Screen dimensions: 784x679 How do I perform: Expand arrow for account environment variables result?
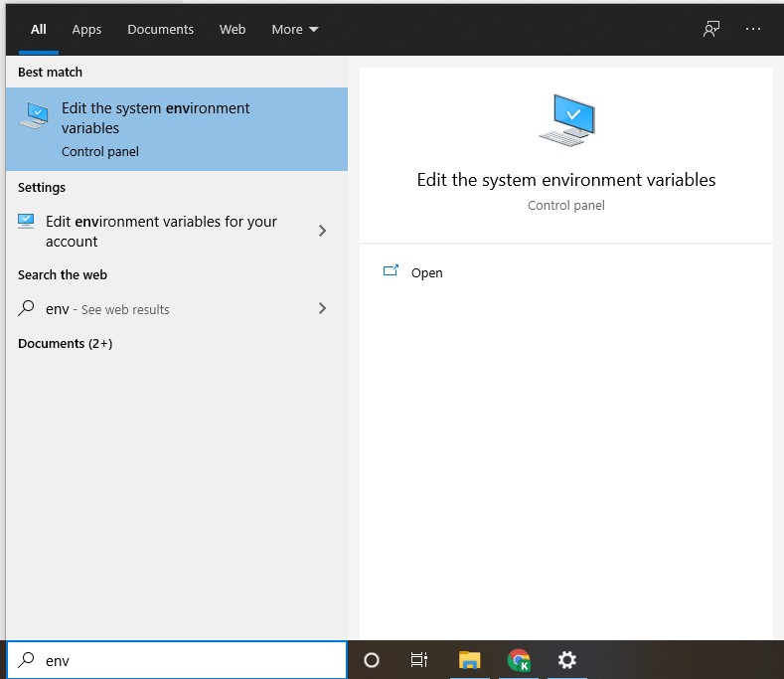pyautogui.click(x=321, y=231)
